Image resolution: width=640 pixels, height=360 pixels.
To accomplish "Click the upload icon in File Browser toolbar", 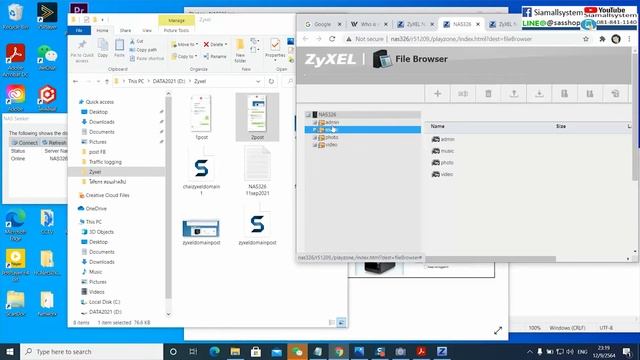I will tap(514, 94).
